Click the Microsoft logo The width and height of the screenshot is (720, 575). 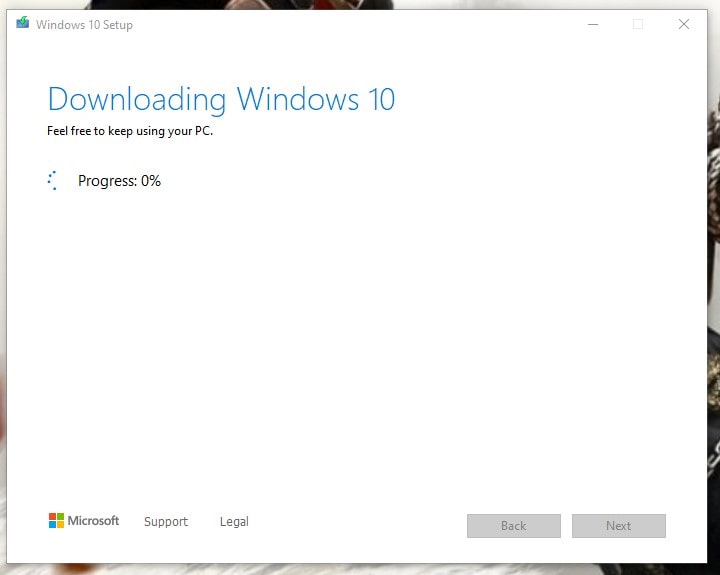pyautogui.click(x=84, y=521)
